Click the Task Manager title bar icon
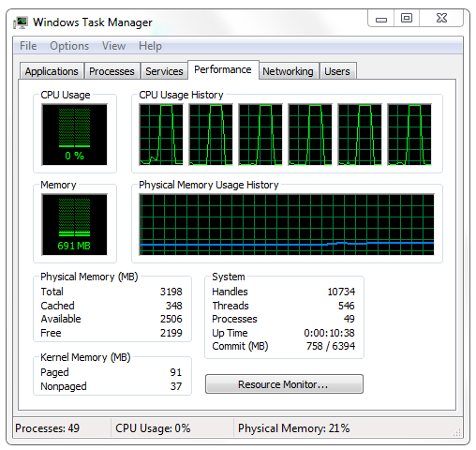 21,22
